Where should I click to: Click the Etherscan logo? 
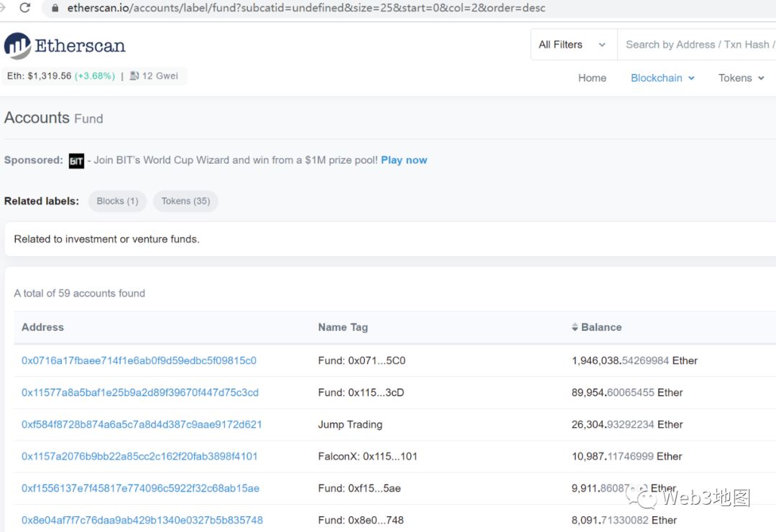tap(65, 46)
